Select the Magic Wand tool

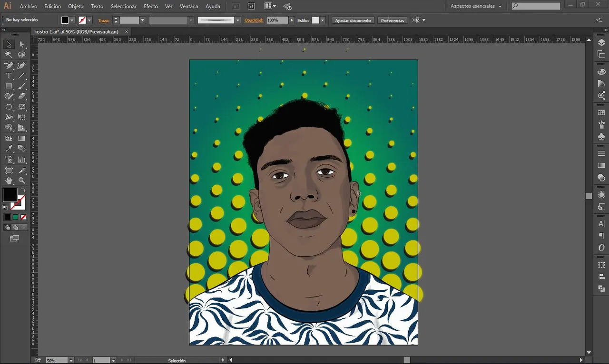[x=9, y=55]
